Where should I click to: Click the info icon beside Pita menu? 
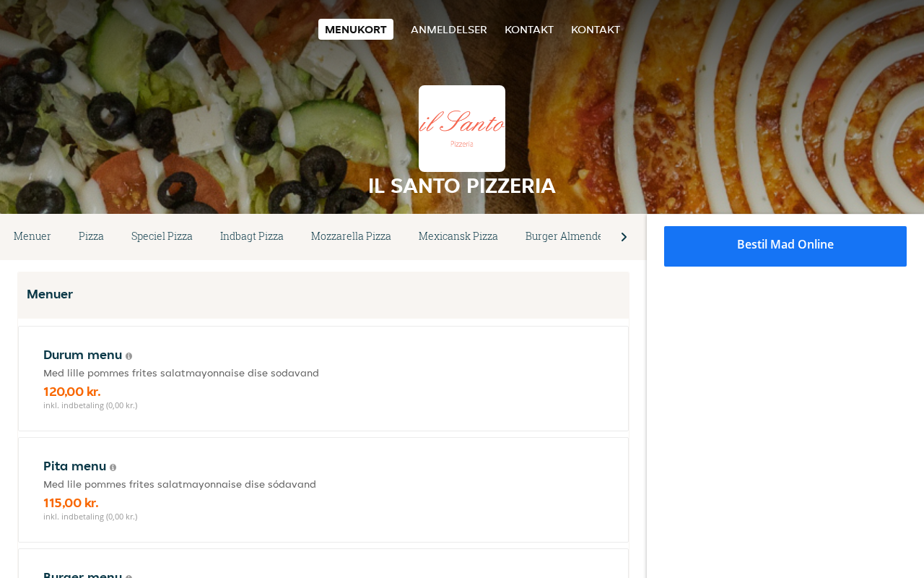coord(113,467)
